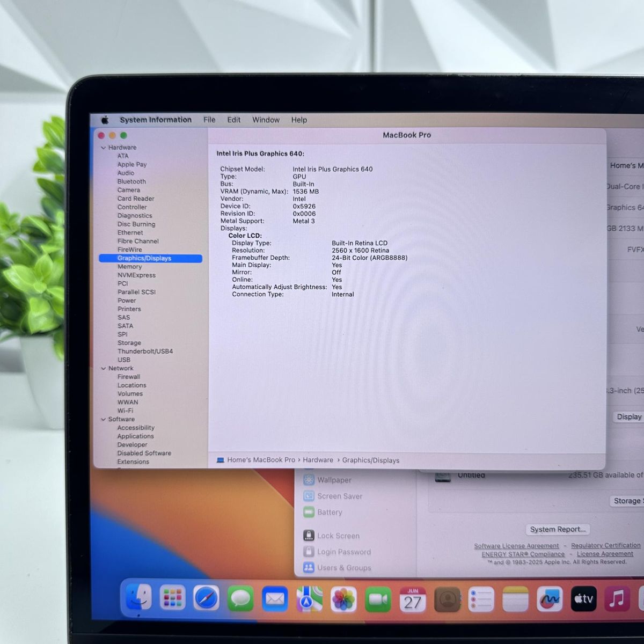Open the Apple menu icon
The image size is (644, 644).
105,120
